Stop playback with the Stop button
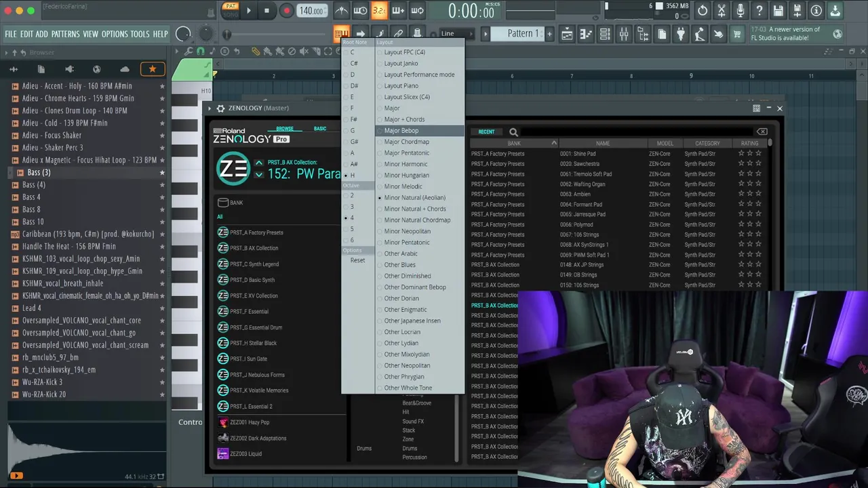The image size is (868, 488). pos(267,10)
